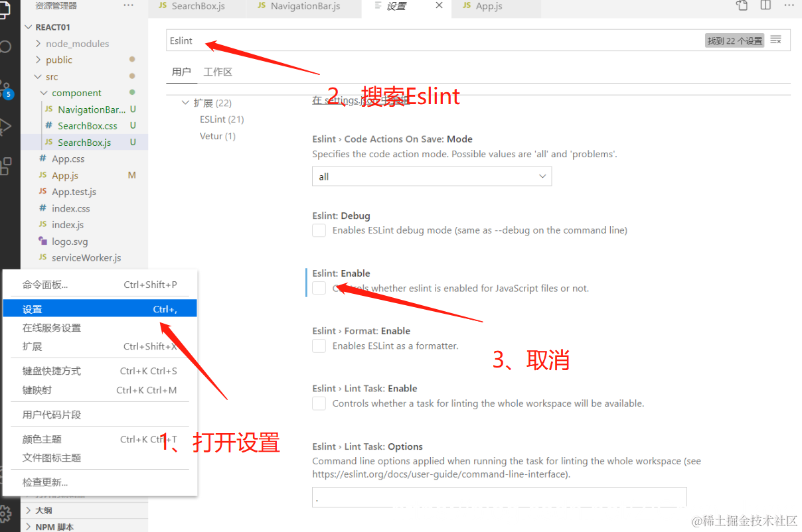The width and height of the screenshot is (802, 532).
Task: Open Source Control view with badge 5
Action: [x=6, y=89]
